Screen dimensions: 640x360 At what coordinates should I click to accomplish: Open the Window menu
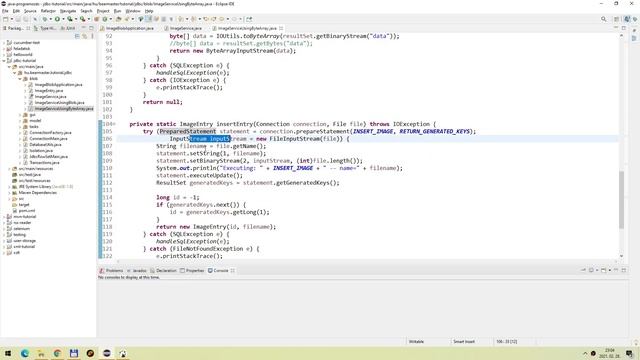[133, 11]
